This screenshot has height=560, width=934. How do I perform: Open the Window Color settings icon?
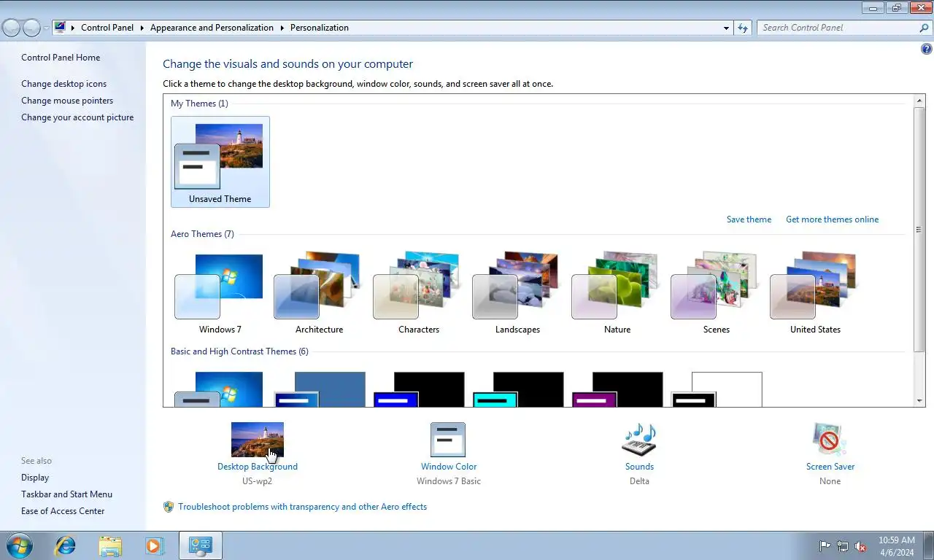coord(448,440)
